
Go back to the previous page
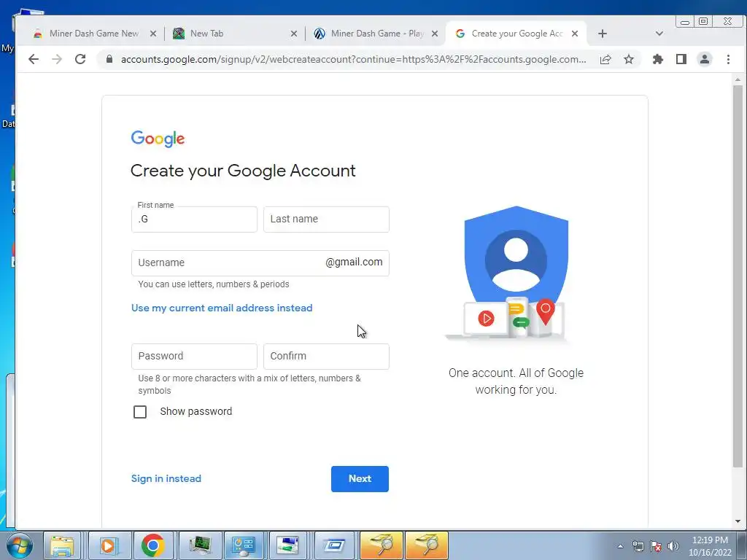[x=34, y=59]
